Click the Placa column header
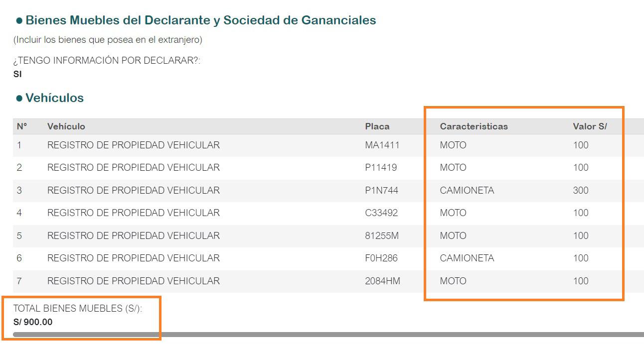This screenshot has height=344, width=644. click(377, 126)
